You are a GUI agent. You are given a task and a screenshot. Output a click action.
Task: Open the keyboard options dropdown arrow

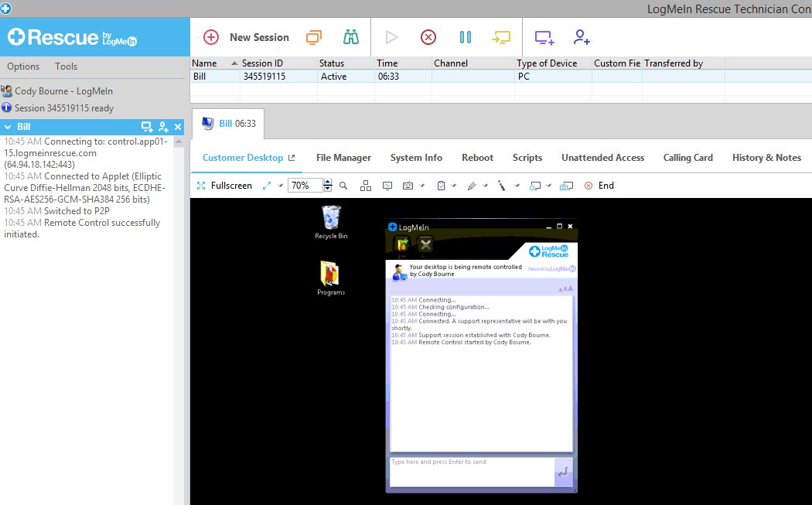click(x=421, y=186)
